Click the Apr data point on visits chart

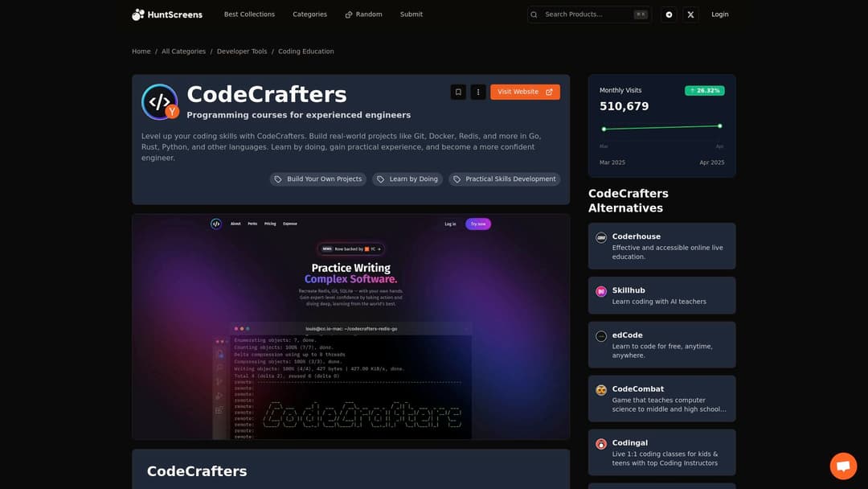pos(719,126)
